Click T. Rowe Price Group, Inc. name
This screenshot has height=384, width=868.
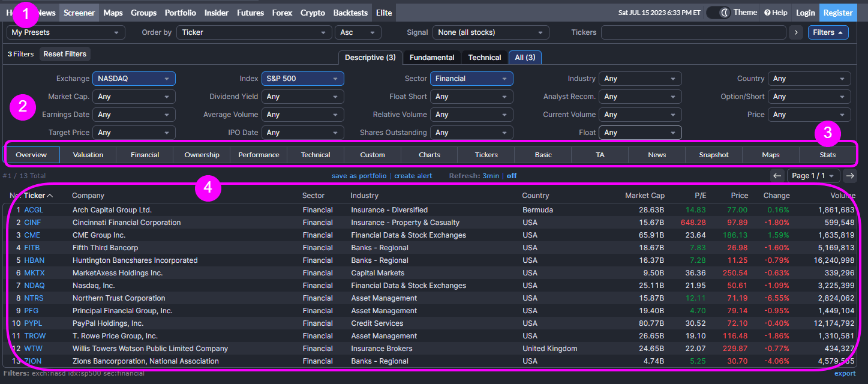[115, 336]
